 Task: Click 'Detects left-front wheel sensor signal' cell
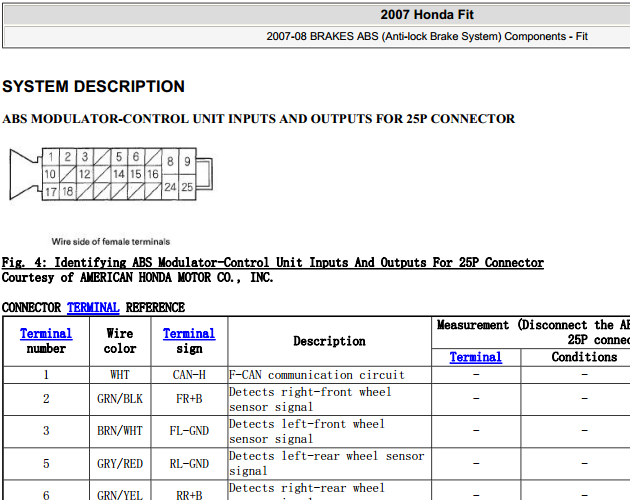point(329,431)
